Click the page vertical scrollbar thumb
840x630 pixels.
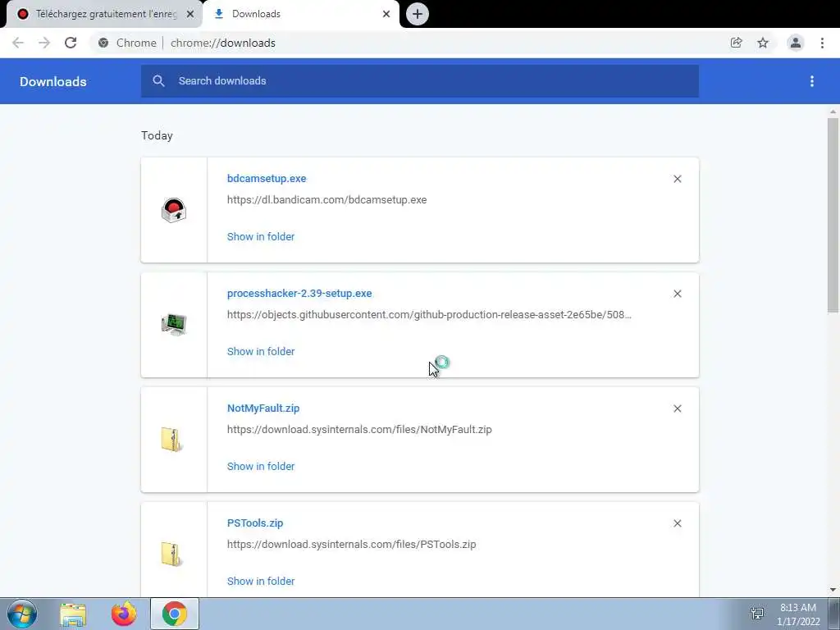[x=833, y=216]
